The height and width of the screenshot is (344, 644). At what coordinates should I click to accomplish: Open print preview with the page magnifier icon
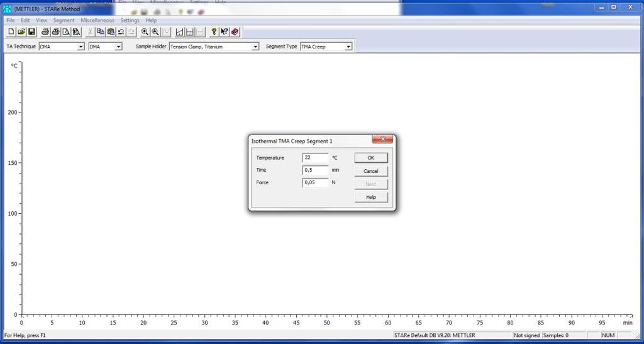pyautogui.click(x=66, y=31)
